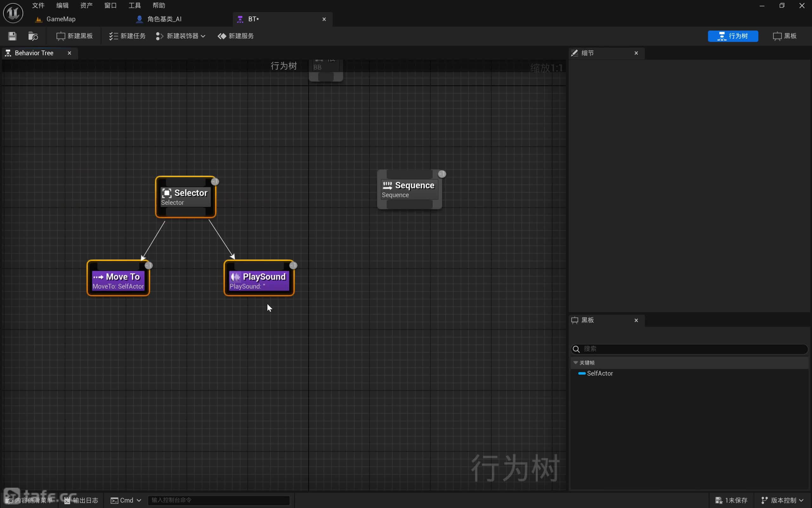Select the Sequence node
The image size is (812, 508).
point(409,190)
